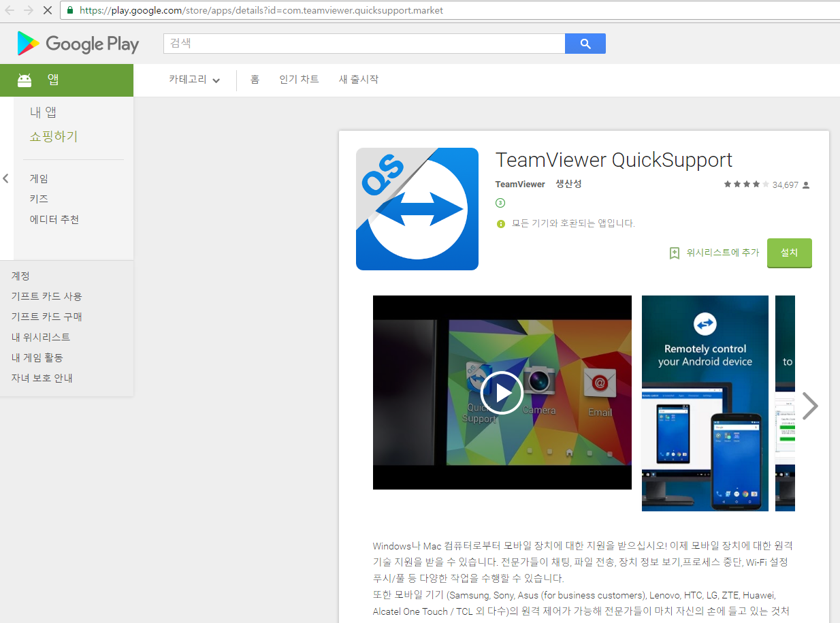The image size is (840, 623).
Task: Open 기프트 카드 구매
Action: [46, 317]
